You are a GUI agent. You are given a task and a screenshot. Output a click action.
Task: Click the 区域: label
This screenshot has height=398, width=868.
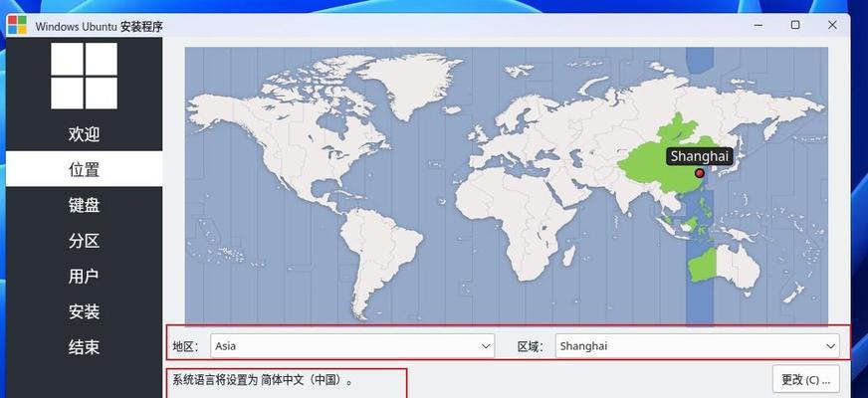click(531, 346)
